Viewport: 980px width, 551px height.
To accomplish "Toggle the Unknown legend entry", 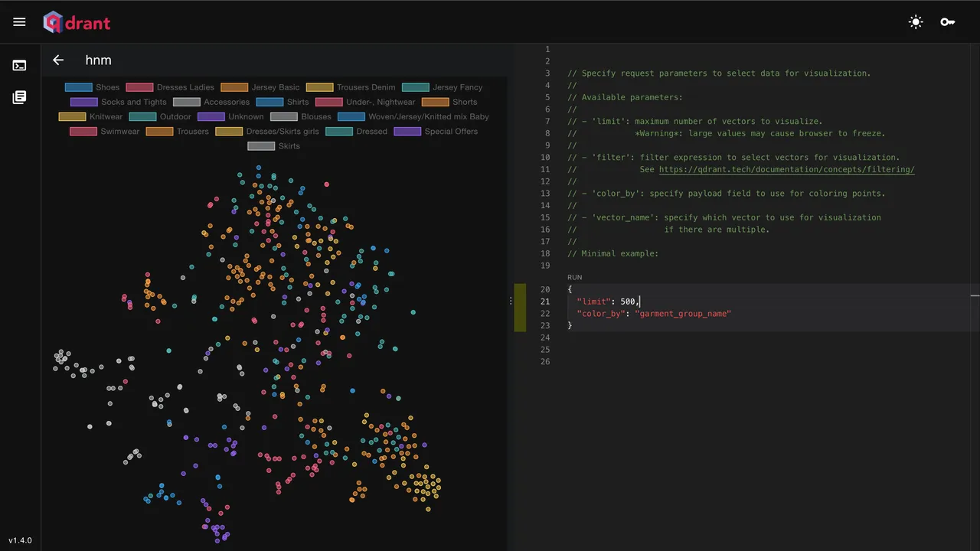I will point(230,116).
